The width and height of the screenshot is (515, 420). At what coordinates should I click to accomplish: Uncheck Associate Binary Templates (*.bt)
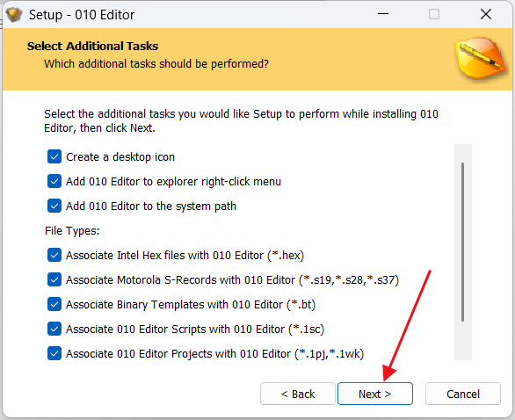point(54,304)
